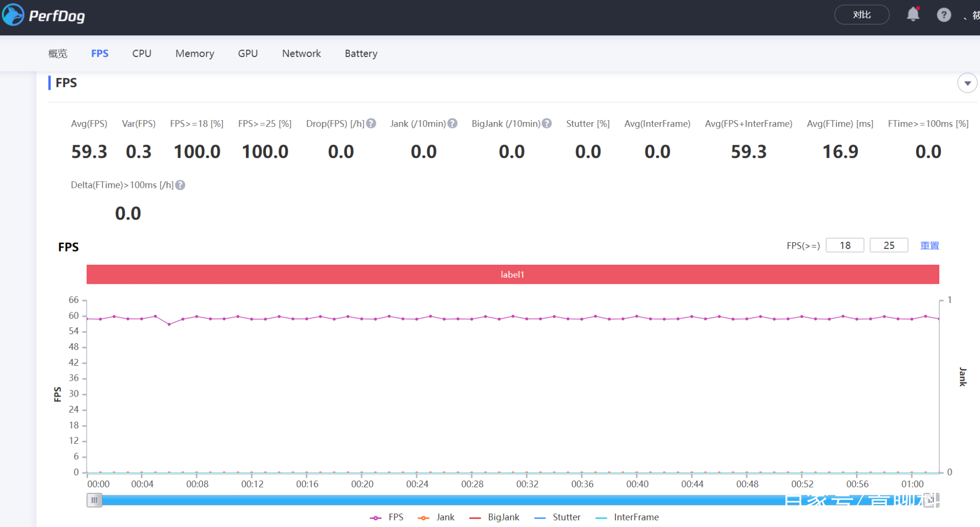Open the Memory tab
This screenshot has height=527, width=980.
coord(195,53)
